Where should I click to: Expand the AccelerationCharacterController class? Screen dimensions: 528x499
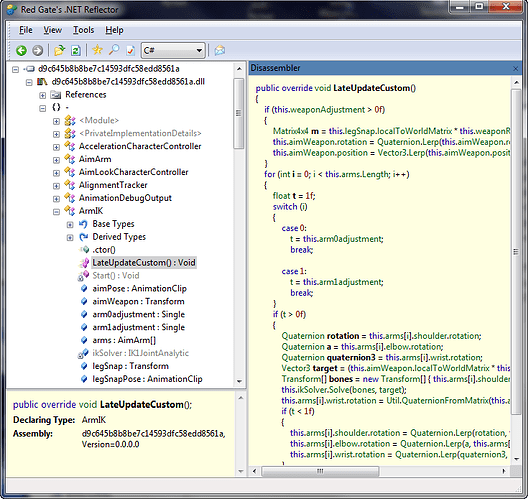tap(56, 147)
